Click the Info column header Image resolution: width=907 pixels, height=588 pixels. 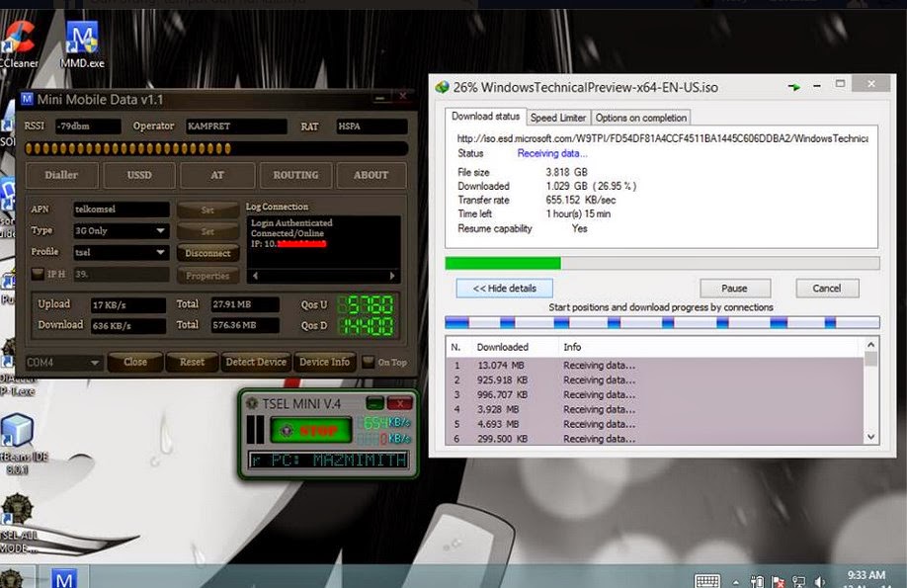tap(572, 347)
